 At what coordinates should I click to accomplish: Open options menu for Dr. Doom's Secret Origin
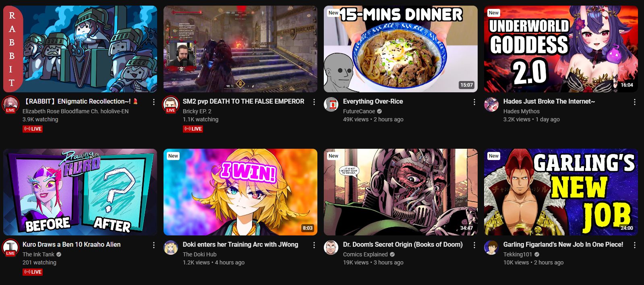point(474,245)
